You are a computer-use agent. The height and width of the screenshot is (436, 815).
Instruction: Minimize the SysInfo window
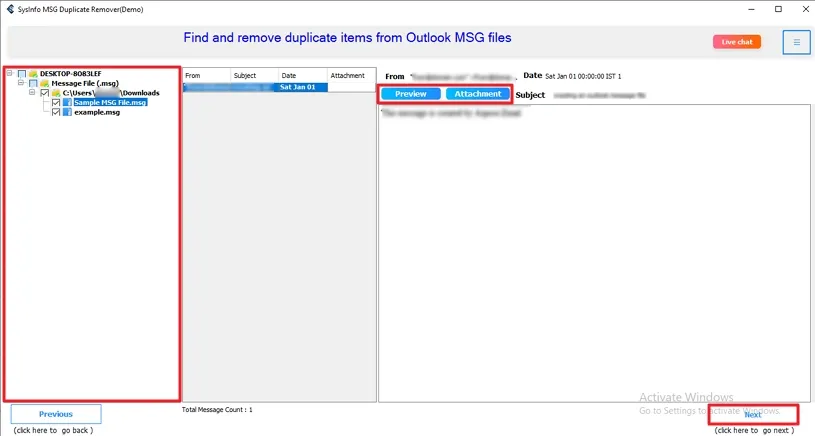tap(752, 9)
